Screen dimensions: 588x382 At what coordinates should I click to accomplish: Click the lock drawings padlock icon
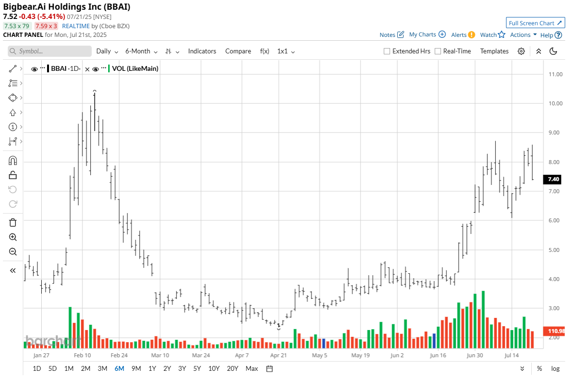[13, 175]
